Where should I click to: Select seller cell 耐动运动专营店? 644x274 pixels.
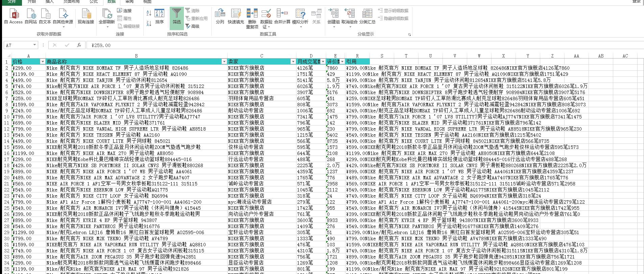click(x=261, y=110)
